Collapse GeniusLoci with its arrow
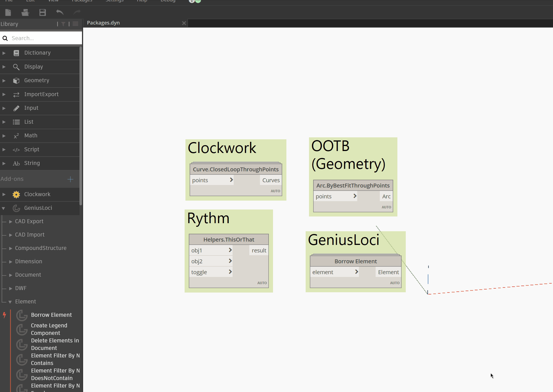 click(4, 208)
